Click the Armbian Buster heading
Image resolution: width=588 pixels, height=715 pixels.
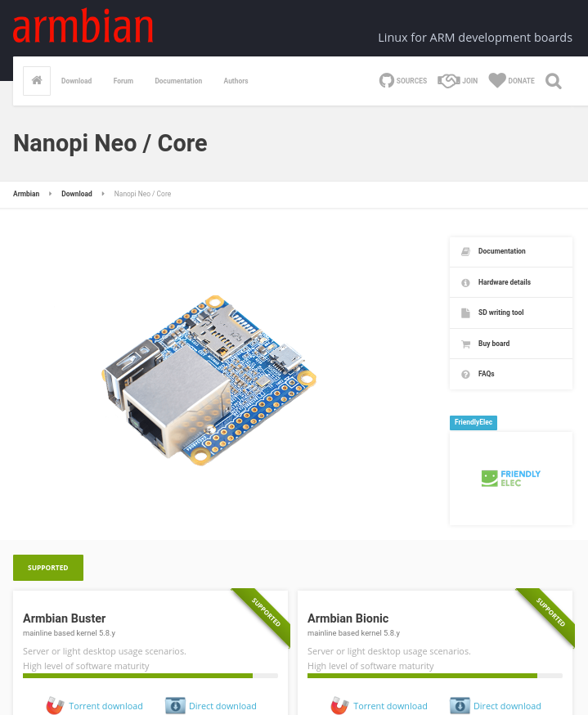point(65,618)
